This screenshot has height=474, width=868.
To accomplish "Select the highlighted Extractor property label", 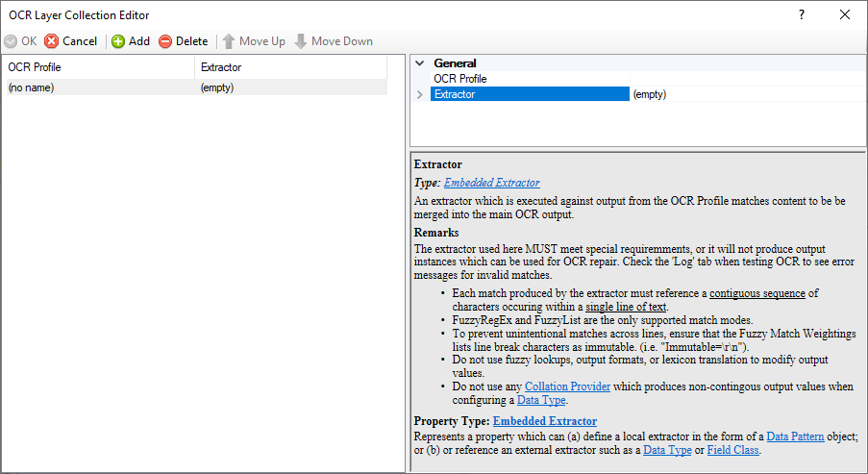I will tap(530, 94).
